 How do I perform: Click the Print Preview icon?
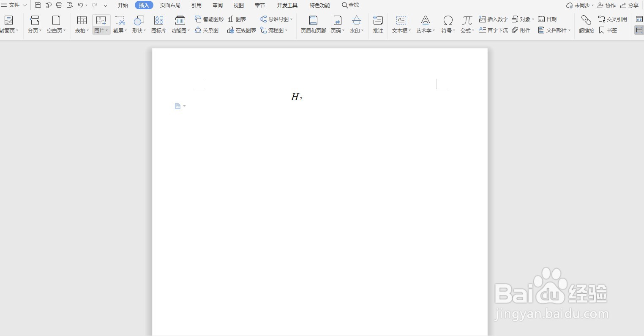tap(70, 5)
